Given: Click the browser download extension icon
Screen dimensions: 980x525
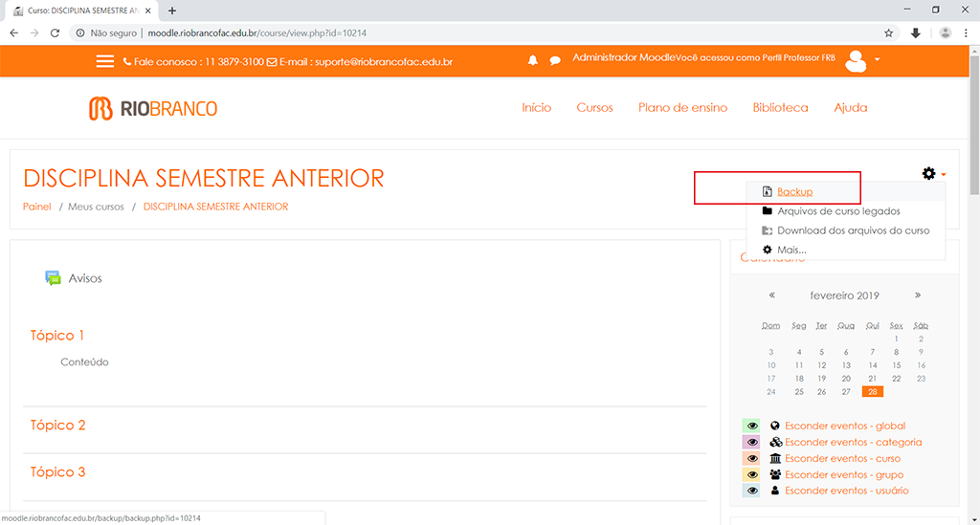Looking at the screenshot, I should tap(916, 33).
